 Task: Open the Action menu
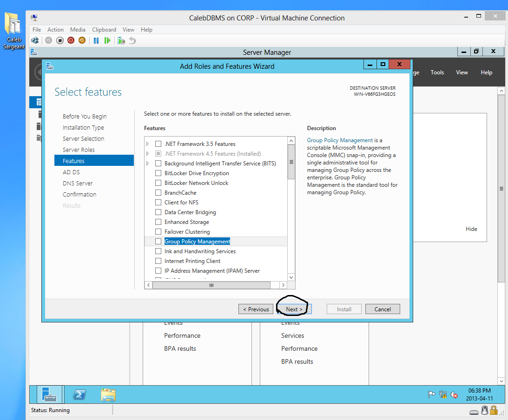click(55, 29)
